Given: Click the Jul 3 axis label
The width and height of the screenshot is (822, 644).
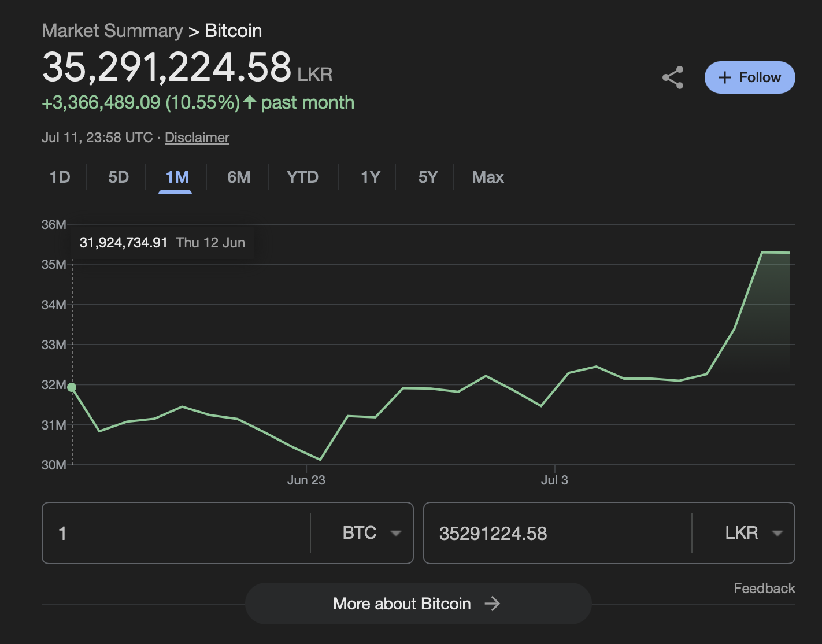Looking at the screenshot, I should tap(554, 480).
